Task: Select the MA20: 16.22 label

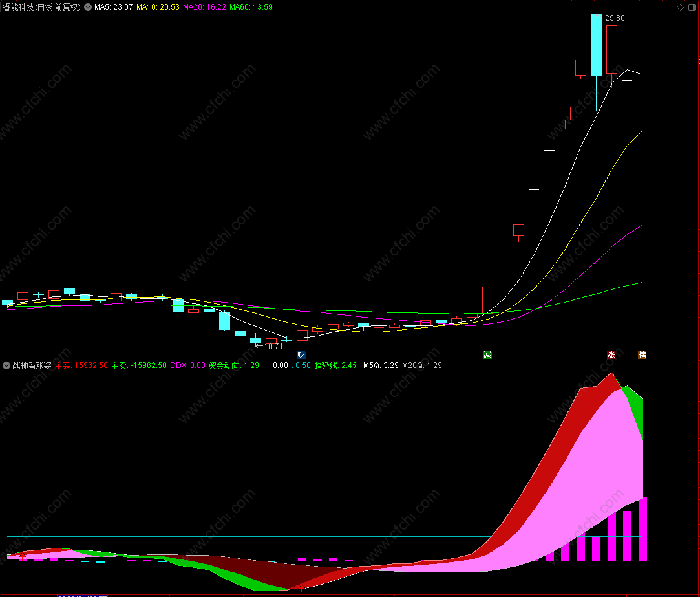Action: (x=204, y=7)
